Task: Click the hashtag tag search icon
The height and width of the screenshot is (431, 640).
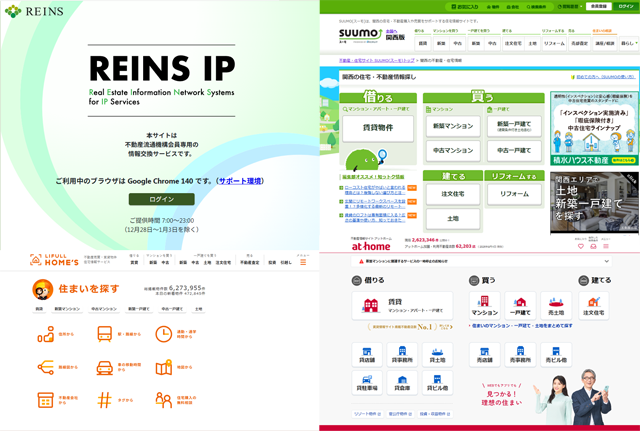Action: click(x=104, y=399)
